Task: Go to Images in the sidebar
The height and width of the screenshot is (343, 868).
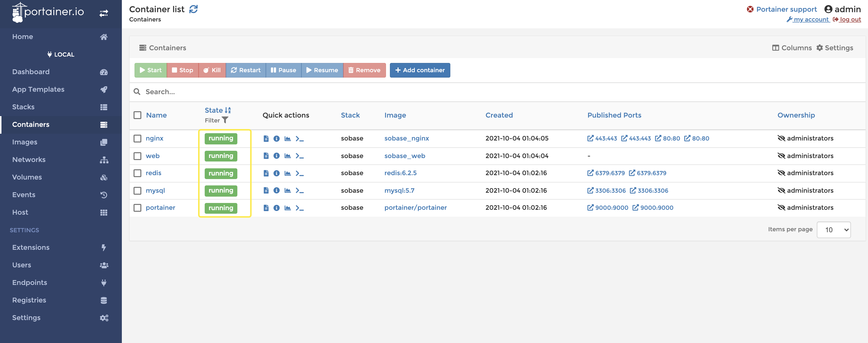Action: pyautogui.click(x=25, y=142)
